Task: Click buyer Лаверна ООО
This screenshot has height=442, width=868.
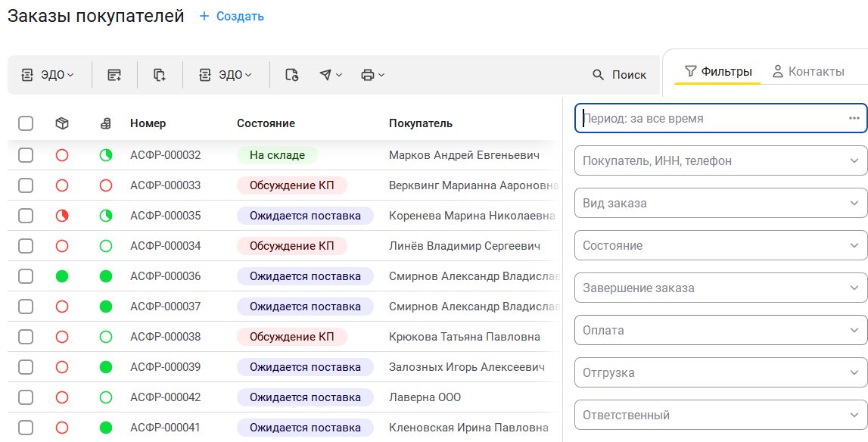Action: (425, 397)
